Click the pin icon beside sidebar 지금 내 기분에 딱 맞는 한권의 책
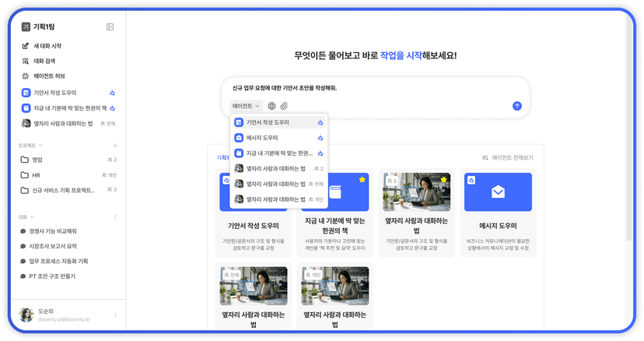Viewport: 644px width, 341px height. click(x=112, y=108)
